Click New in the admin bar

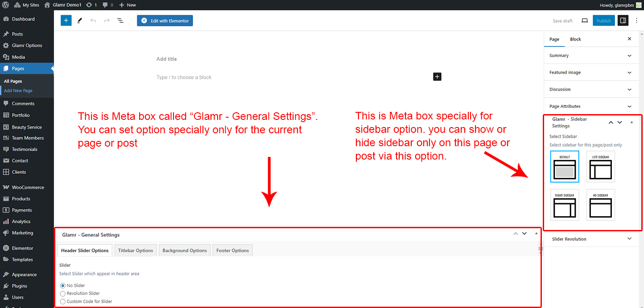pos(128,5)
